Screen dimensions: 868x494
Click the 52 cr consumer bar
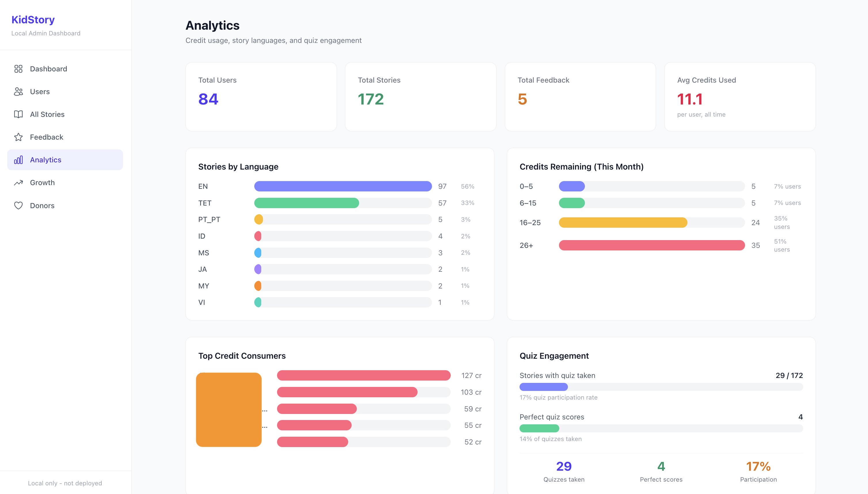pos(364,442)
